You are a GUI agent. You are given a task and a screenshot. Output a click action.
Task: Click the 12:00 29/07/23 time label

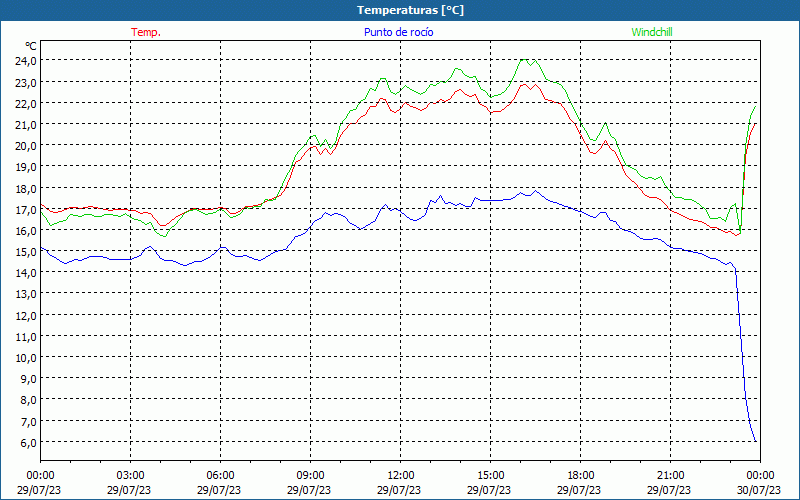399,483
